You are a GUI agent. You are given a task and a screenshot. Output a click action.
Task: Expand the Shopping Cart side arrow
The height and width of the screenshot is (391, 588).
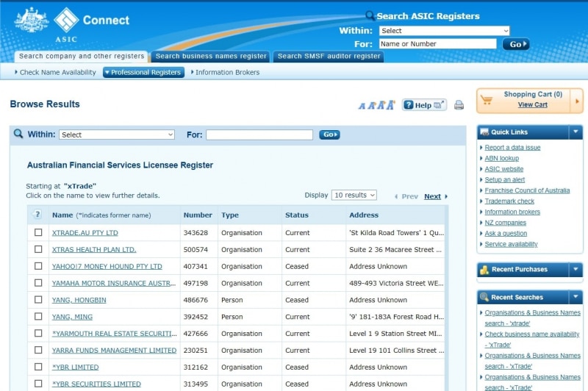[577, 101]
